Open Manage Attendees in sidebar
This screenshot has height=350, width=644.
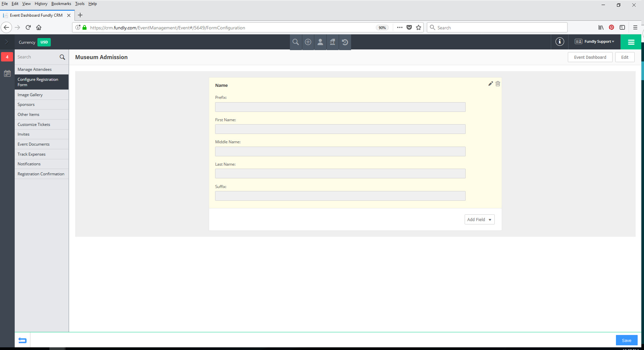tap(41, 69)
